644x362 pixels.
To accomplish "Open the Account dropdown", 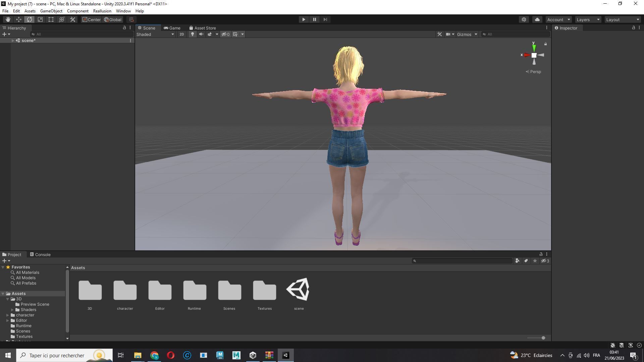I will [x=558, y=19].
